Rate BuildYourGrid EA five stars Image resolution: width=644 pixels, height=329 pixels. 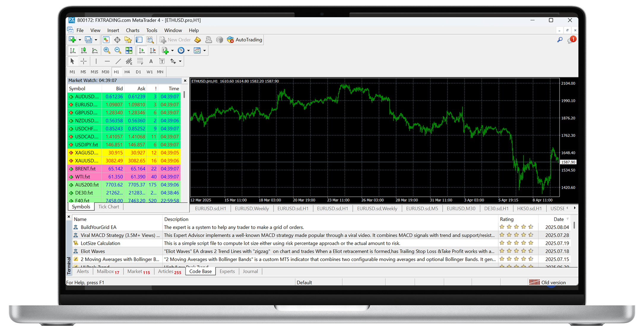[531, 227]
